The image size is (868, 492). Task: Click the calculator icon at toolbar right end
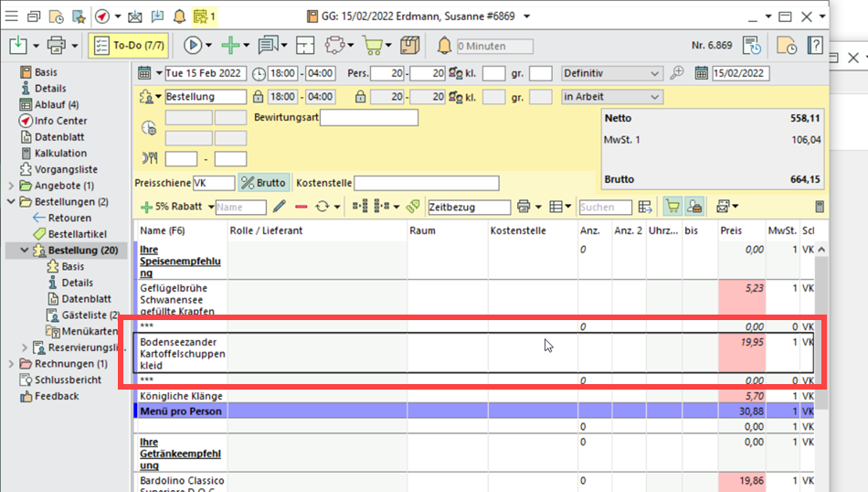820,208
